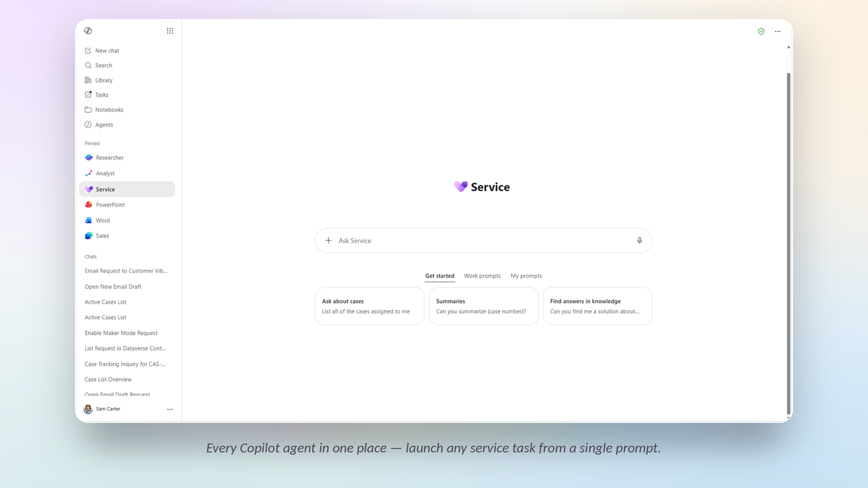
Task: Click the Researcher label in Pinned list
Action: 110,158
